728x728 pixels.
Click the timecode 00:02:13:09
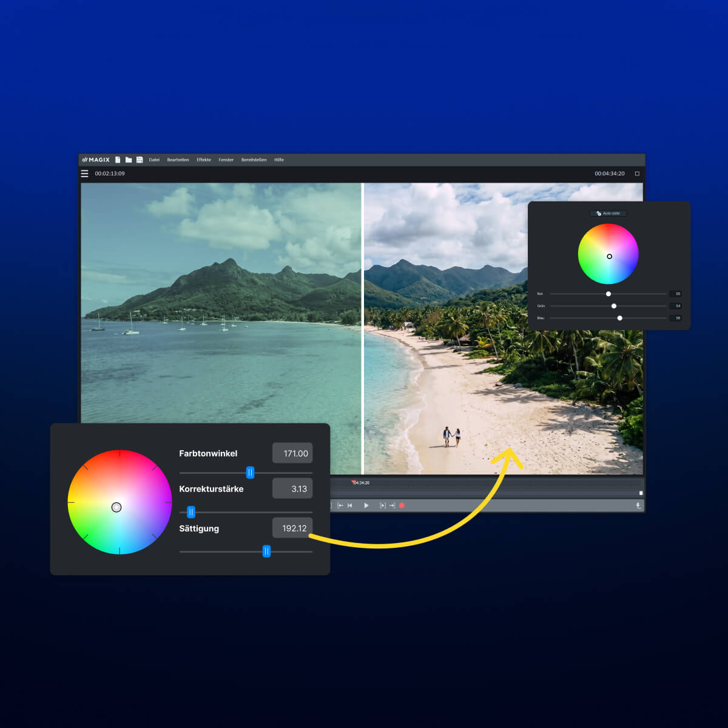pos(110,174)
